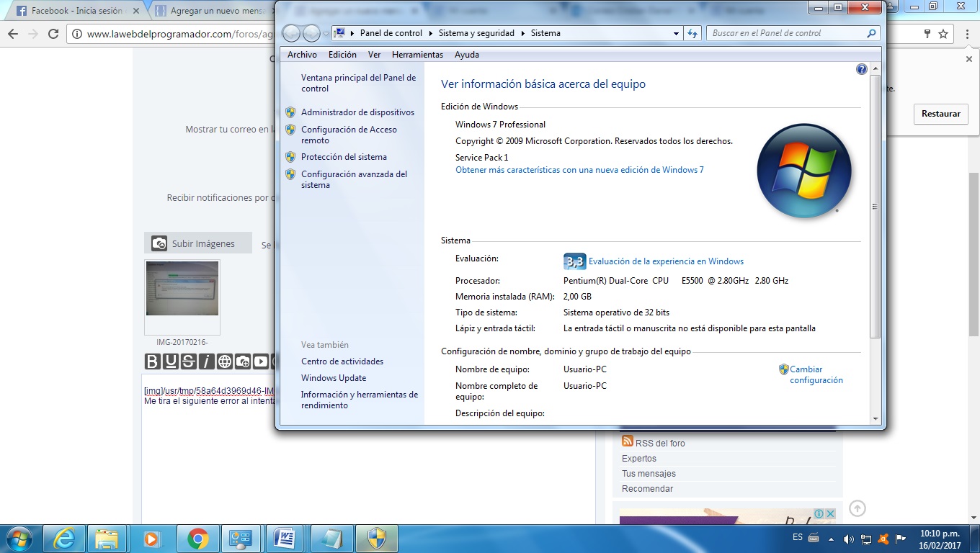Viewport: 980px width, 553px height.
Task: Click the scroll-to-top arrow circle on forum page
Action: click(x=857, y=508)
